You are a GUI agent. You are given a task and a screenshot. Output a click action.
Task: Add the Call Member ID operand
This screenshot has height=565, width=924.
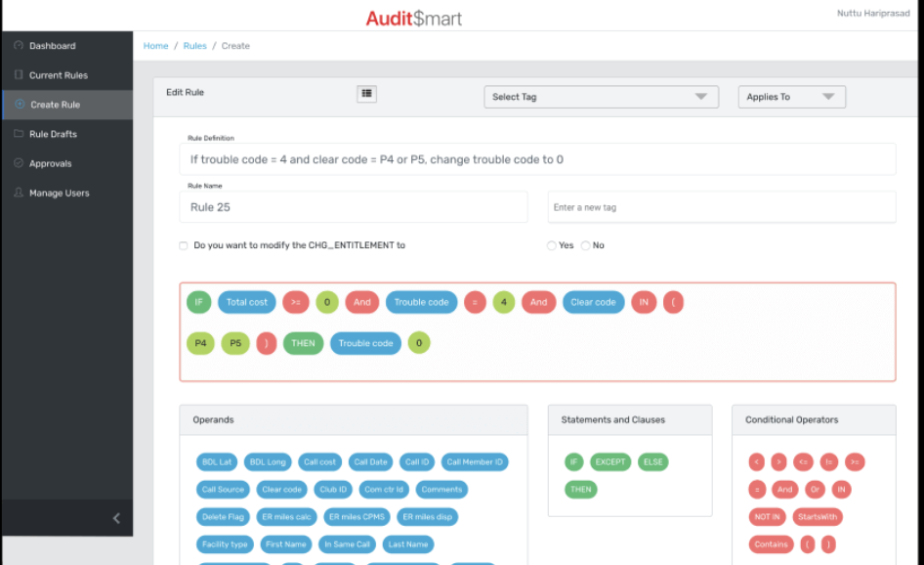coord(475,461)
